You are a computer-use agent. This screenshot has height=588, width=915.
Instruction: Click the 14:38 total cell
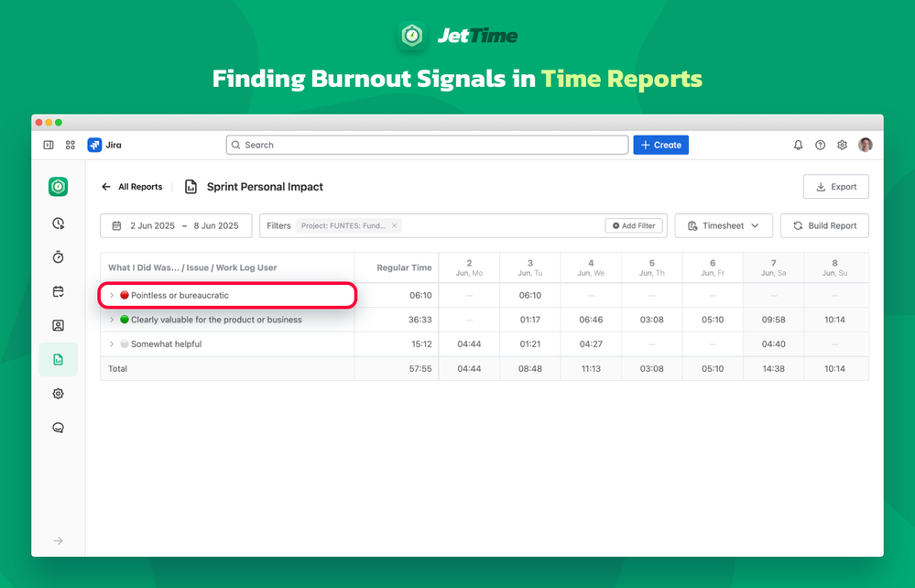tap(774, 369)
